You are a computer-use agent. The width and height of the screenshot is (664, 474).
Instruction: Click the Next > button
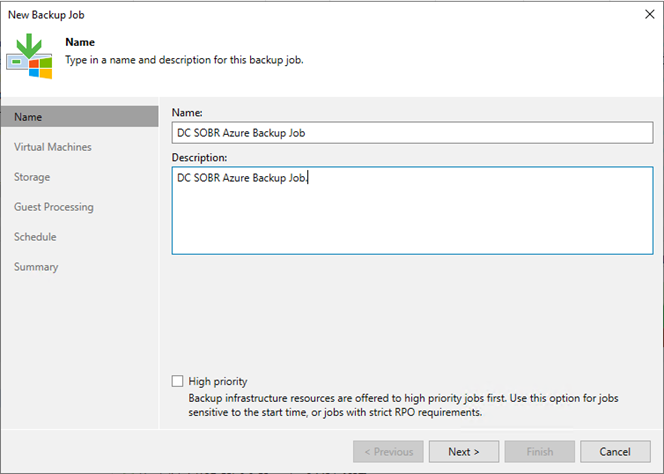[464, 452]
